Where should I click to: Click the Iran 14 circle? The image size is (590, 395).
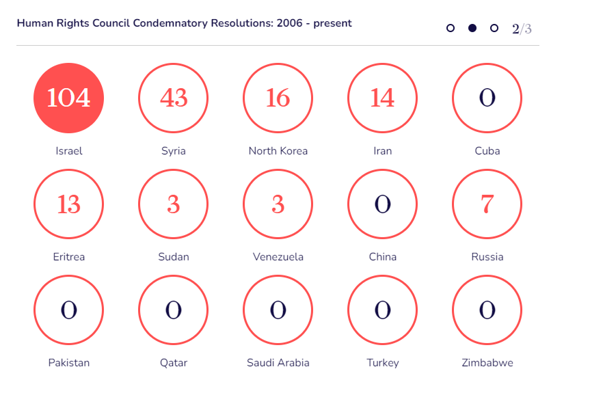(x=382, y=98)
